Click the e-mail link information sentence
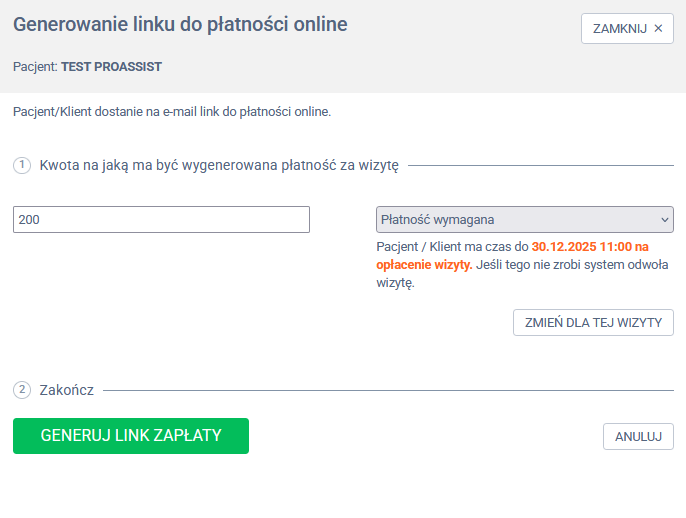686x518 pixels. (x=172, y=111)
